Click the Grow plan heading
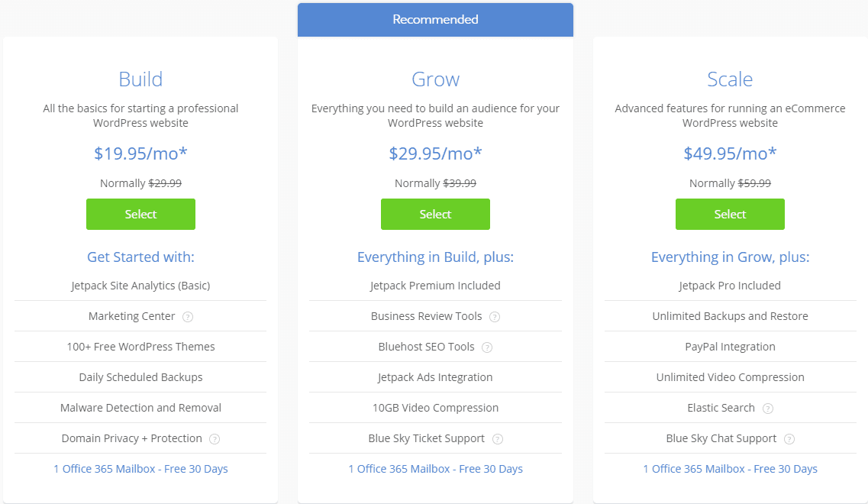 click(x=436, y=79)
